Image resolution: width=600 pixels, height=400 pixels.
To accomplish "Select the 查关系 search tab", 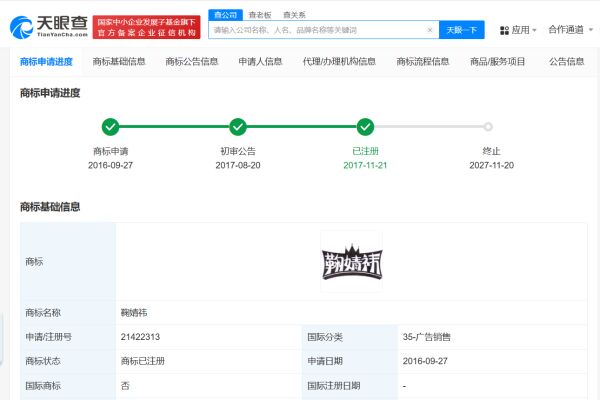I will point(294,14).
